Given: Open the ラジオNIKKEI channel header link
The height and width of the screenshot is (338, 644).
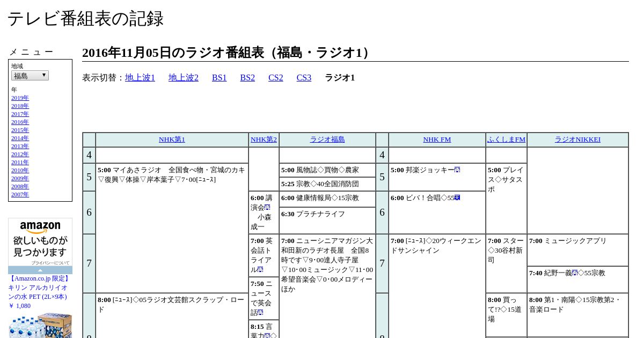Looking at the screenshot, I should [x=577, y=139].
